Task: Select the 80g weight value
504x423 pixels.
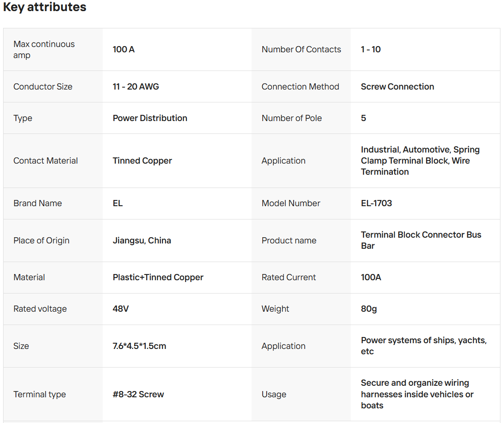Action: pos(368,309)
